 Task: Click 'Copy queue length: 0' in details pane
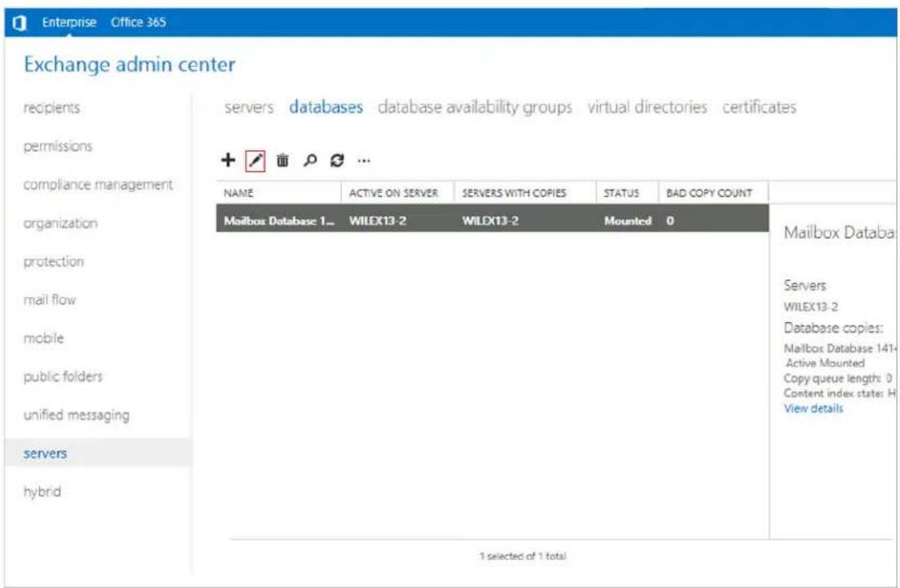pyautogui.click(x=838, y=379)
